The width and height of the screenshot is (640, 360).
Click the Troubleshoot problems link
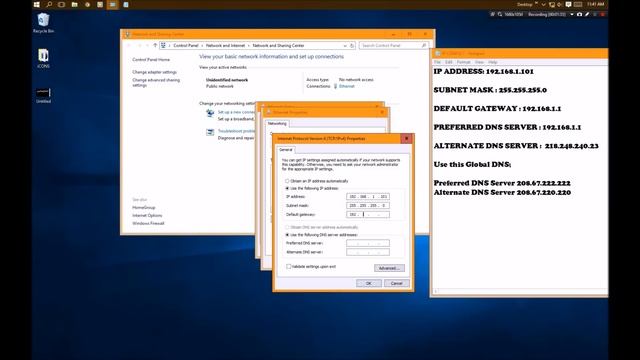236,131
